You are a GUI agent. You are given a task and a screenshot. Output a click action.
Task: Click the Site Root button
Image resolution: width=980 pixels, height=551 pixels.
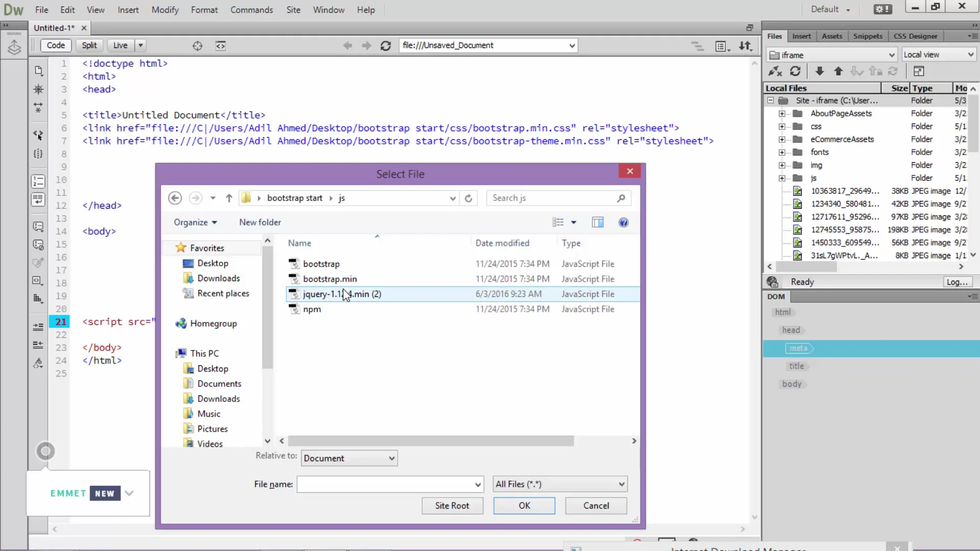coord(452,506)
